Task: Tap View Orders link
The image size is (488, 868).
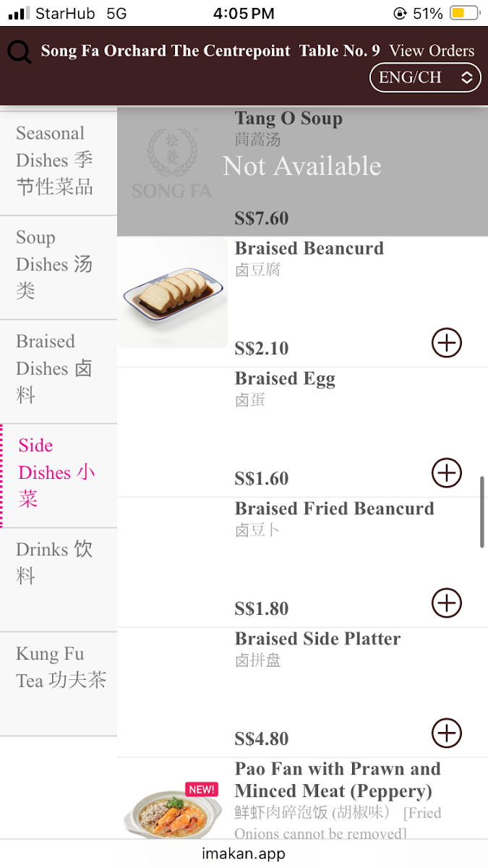Action: tap(432, 51)
